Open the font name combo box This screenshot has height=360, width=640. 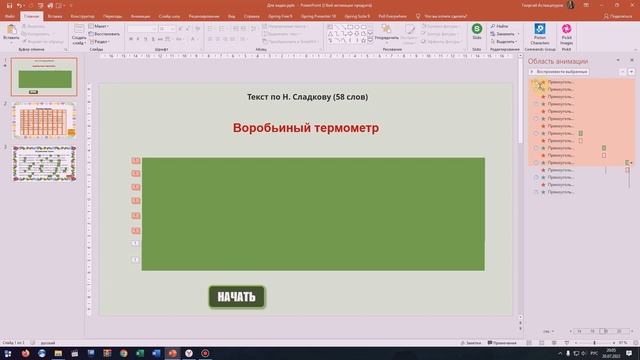click(142, 29)
